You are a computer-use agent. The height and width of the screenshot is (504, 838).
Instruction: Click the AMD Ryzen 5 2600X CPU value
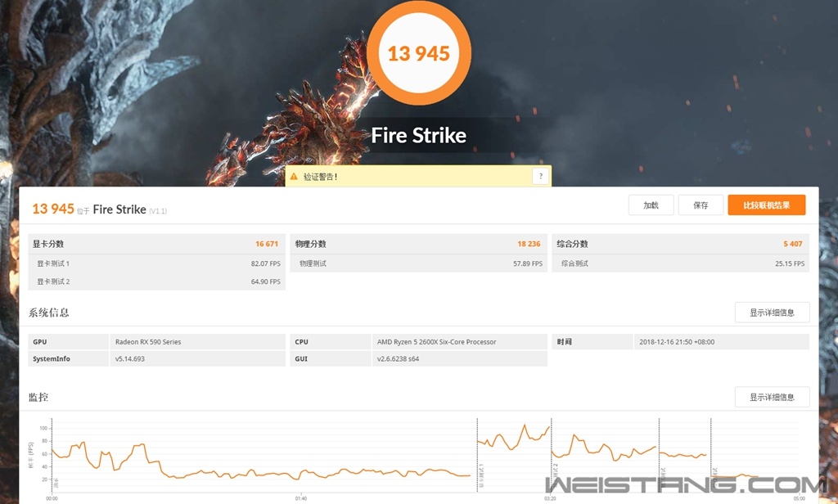click(436, 342)
